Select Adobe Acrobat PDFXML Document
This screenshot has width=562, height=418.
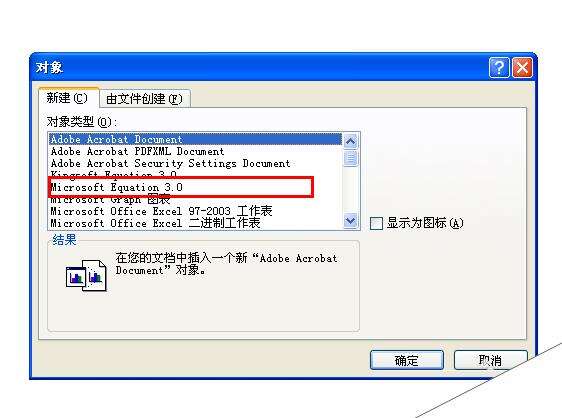195,151
